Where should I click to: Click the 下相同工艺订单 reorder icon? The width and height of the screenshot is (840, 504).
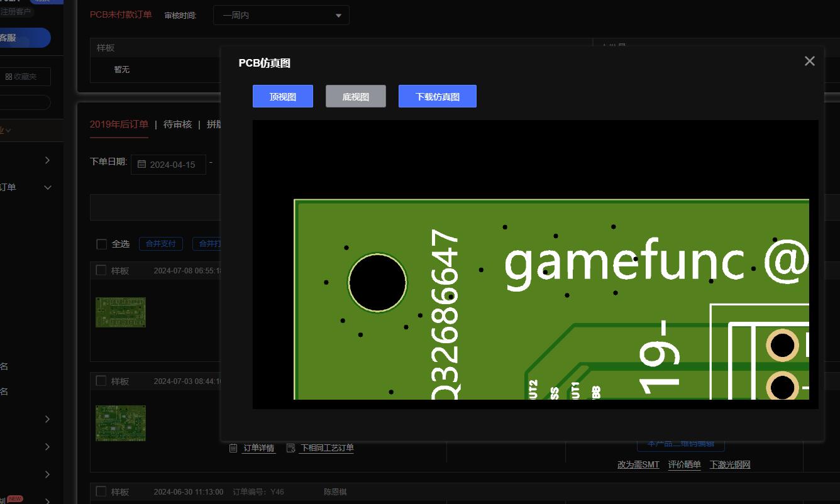pyautogui.click(x=290, y=448)
